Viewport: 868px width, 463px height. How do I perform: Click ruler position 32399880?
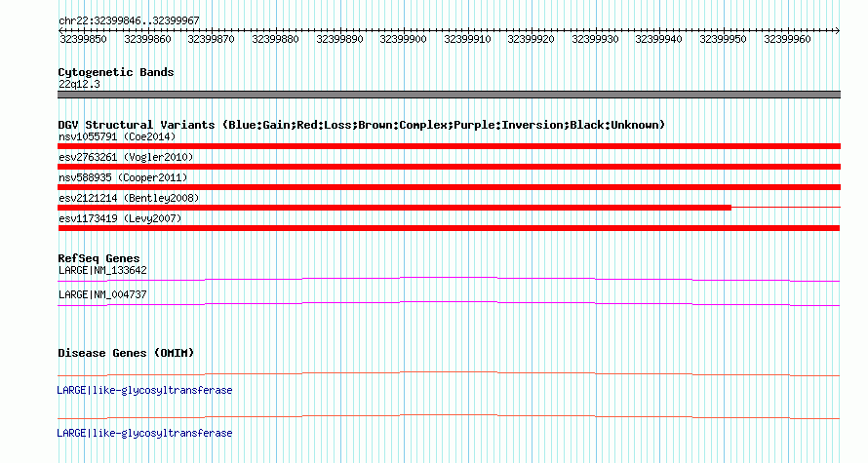tap(275, 39)
